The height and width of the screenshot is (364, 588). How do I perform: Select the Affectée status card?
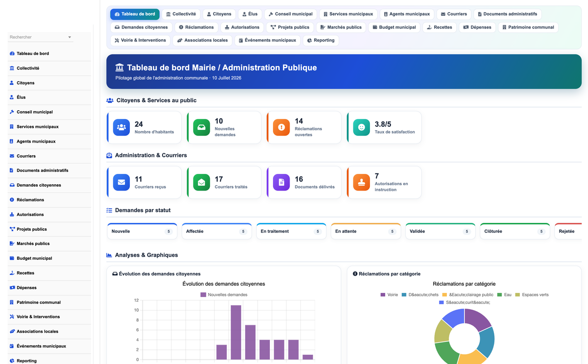point(217,231)
